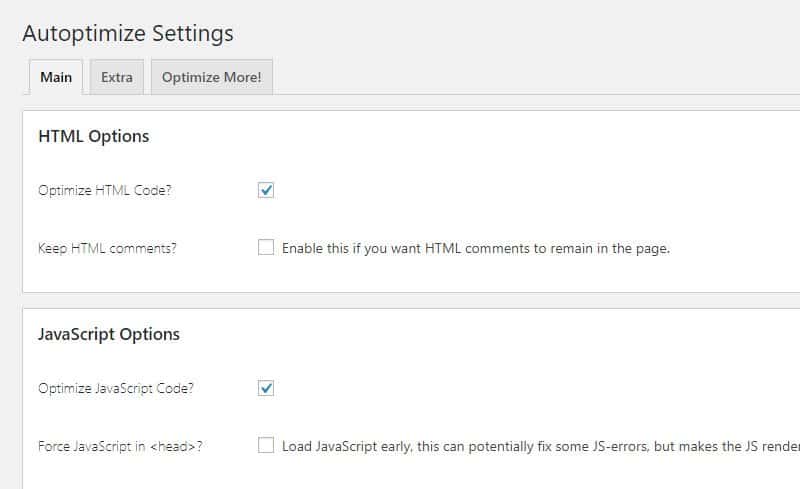
Task: Click the Autoptimize Settings page title
Action: [128, 33]
